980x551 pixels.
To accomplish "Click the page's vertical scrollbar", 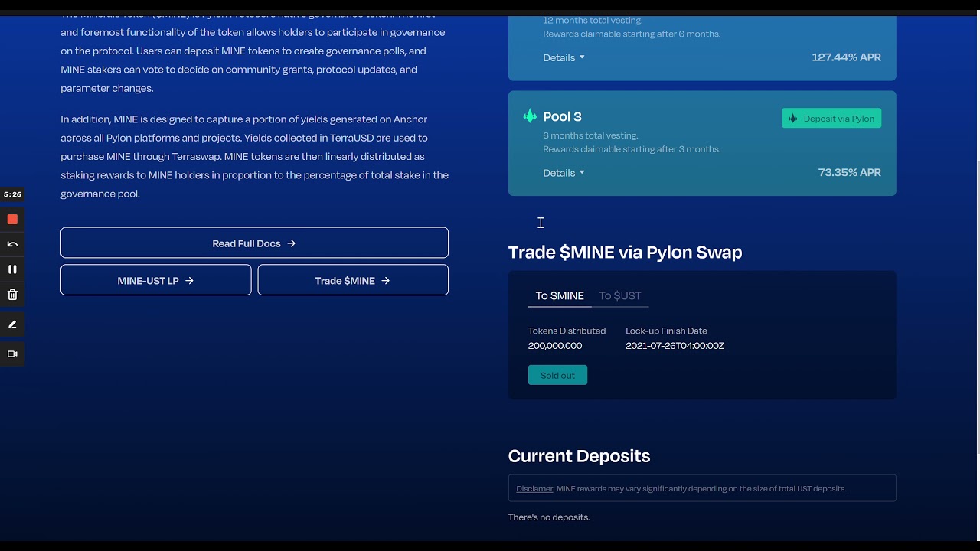I will (x=977, y=306).
